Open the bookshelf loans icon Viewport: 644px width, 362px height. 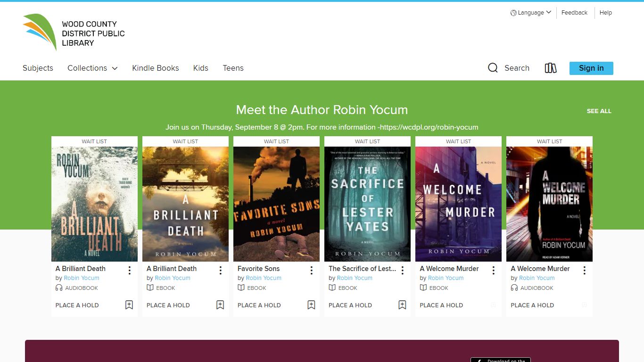tap(551, 68)
